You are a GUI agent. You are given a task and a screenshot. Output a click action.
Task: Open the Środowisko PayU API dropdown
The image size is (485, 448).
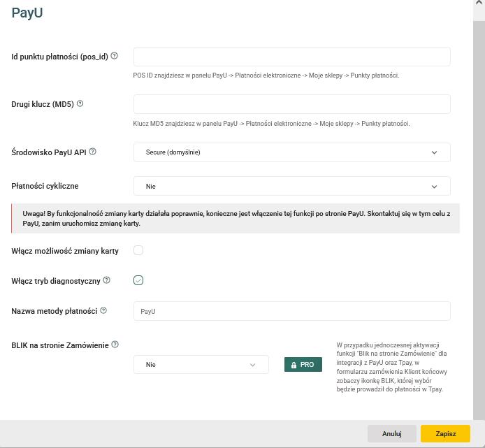click(291, 152)
